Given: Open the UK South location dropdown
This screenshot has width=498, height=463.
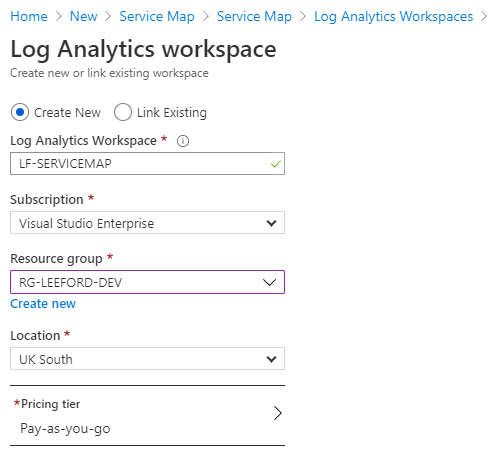Looking at the screenshot, I should (147, 359).
